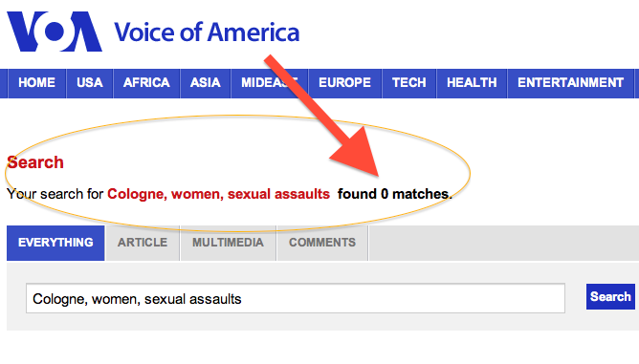639x364 pixels.
Task: Open the Voice of America title link
Action: point(207,32)
